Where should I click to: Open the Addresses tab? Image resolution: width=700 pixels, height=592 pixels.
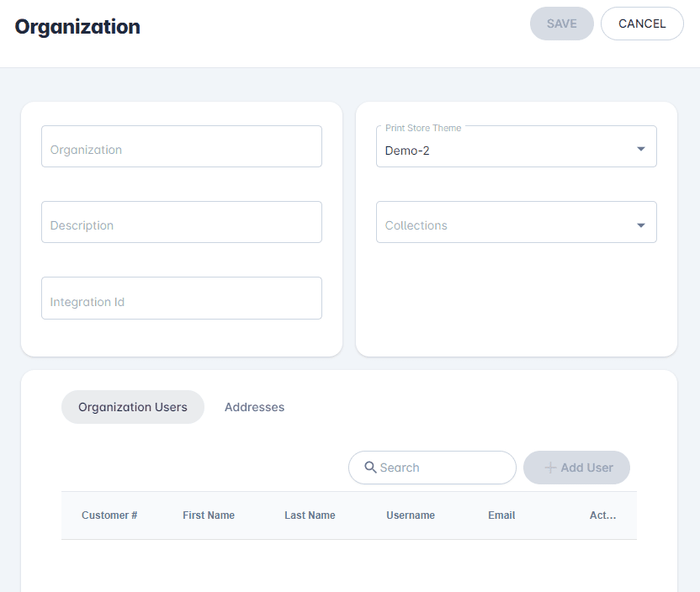tap(254, 407)
